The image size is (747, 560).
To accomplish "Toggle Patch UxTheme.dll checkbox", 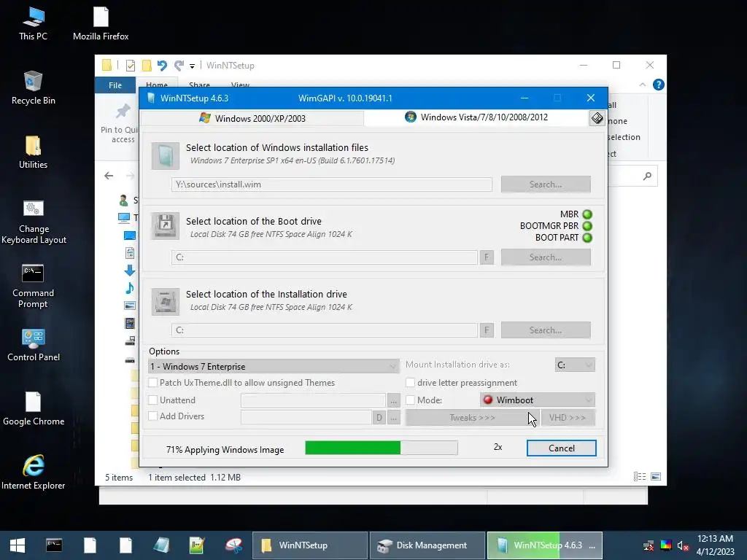I will tap(153, 382).
